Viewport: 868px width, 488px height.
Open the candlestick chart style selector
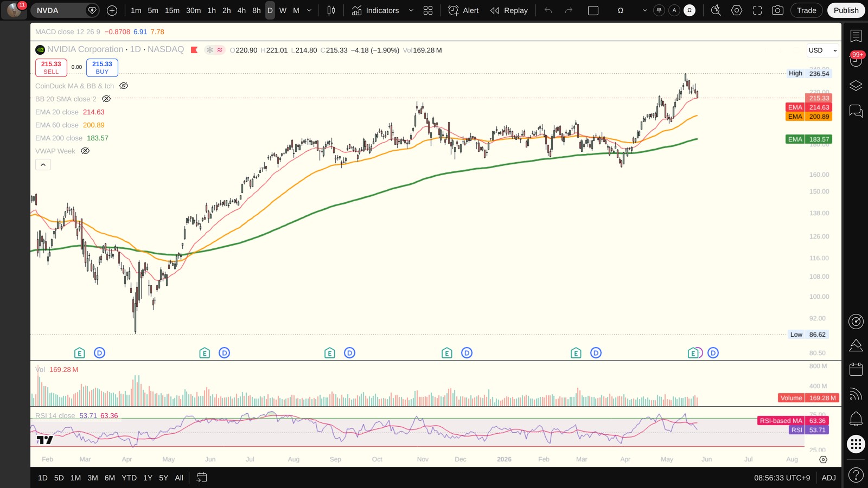click(x=331, y=10)
